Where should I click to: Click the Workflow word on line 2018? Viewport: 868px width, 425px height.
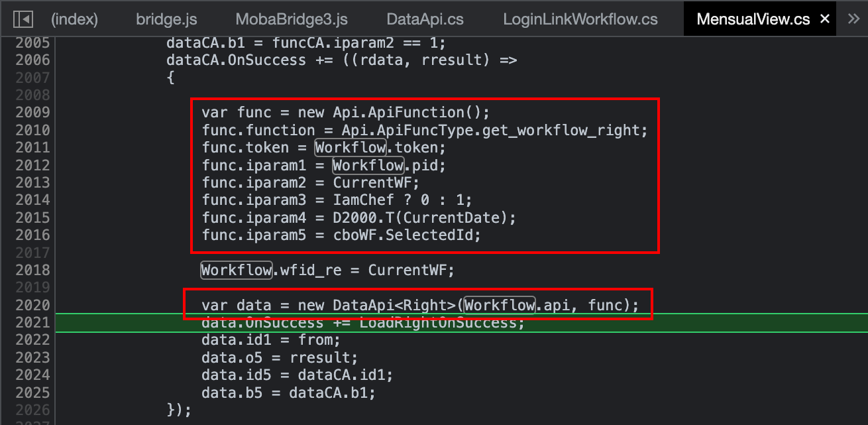tap(237, 270)
